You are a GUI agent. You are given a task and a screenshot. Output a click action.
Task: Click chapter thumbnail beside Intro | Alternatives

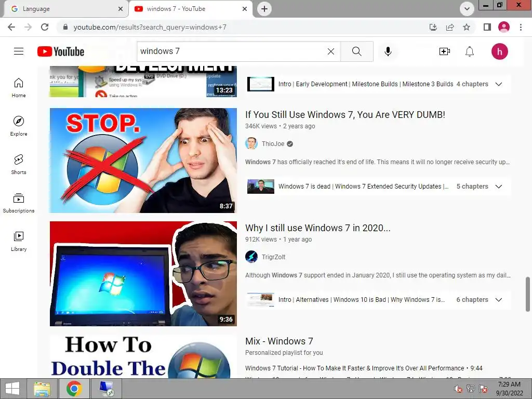point(261,300)
